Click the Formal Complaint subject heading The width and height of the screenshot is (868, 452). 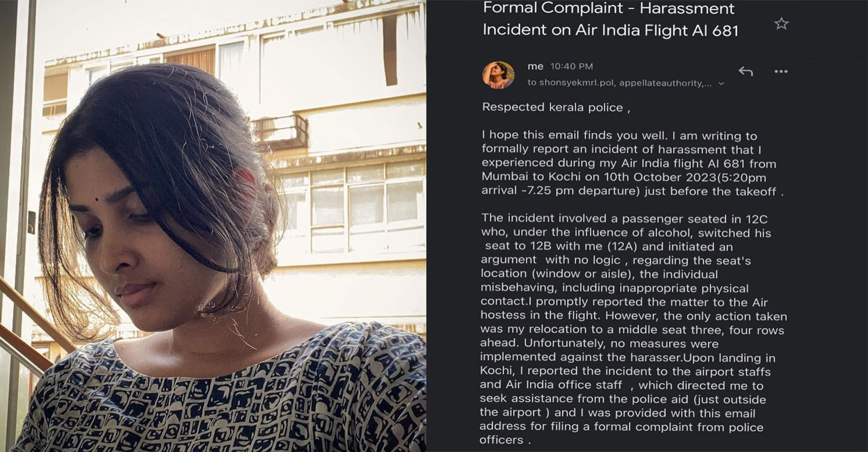610,19
